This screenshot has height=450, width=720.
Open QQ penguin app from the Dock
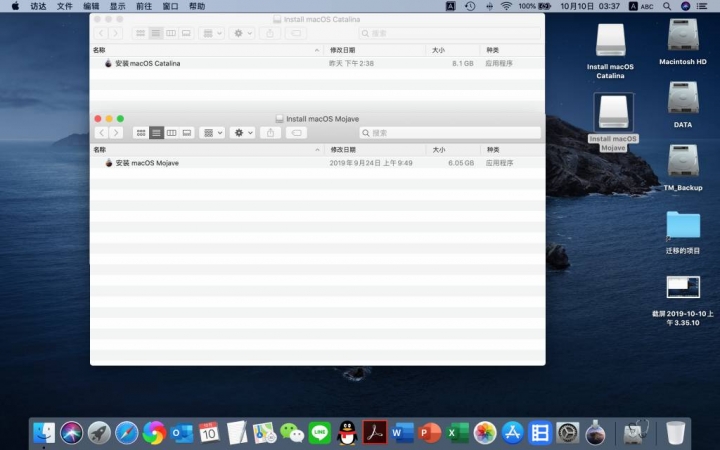click(x=347, y=433)
